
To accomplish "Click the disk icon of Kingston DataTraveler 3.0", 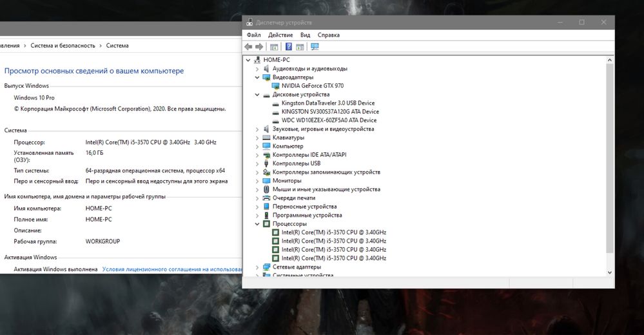I will coord(275,103).
